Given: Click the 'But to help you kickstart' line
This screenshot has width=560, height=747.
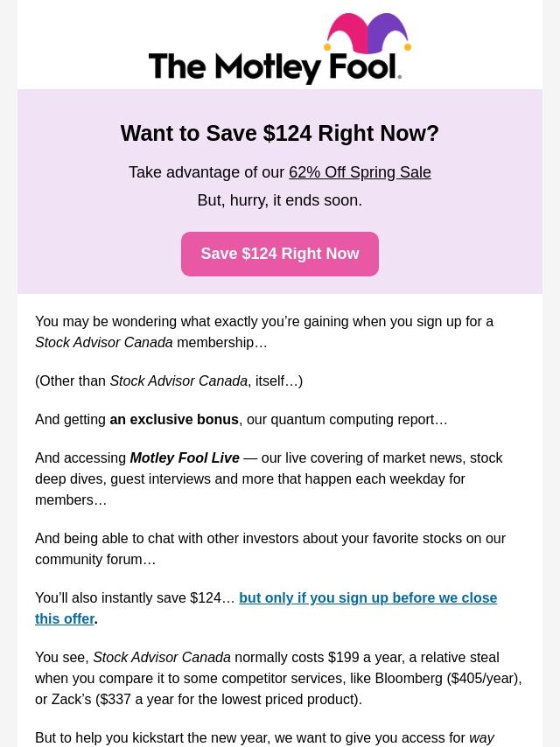Looking at the screenshot, I should (250, 738).
